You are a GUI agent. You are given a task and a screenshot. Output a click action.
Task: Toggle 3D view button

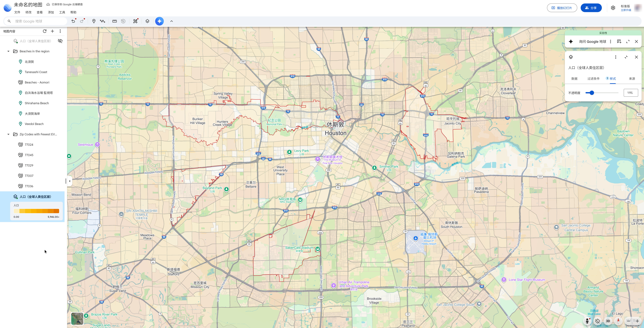tap(608, 321)
